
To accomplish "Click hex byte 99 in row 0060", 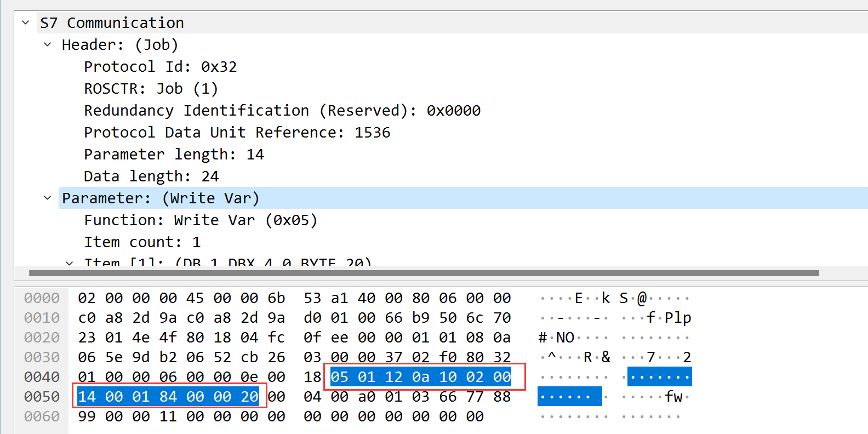I will pyautogui.click(x=87, y=416).
